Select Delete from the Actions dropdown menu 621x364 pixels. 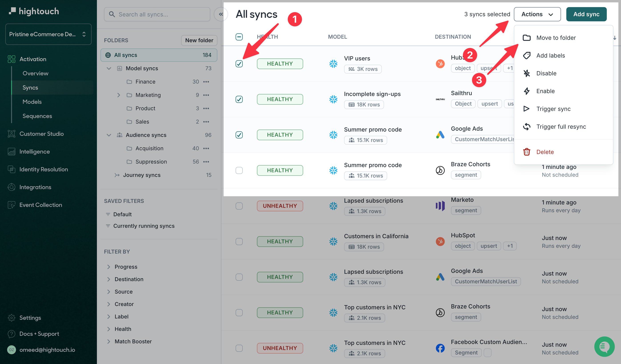pyautogui.click(x=545, y=152)
